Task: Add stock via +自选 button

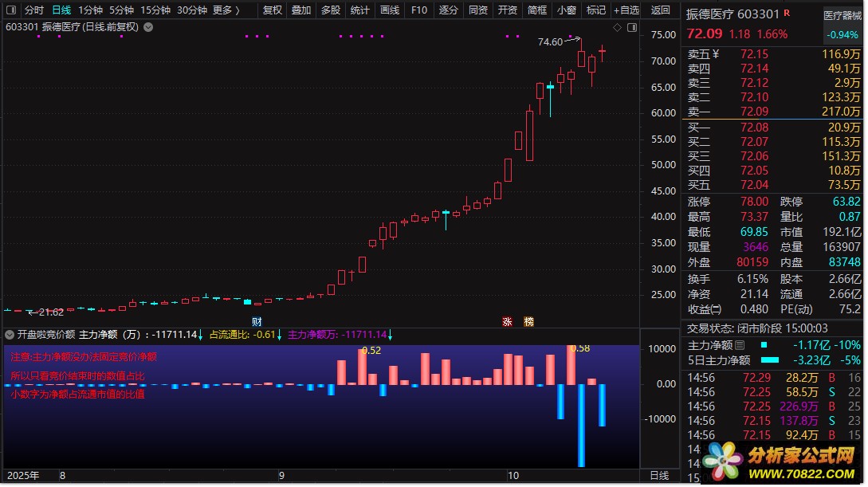Action: click(x=626, y=10)
